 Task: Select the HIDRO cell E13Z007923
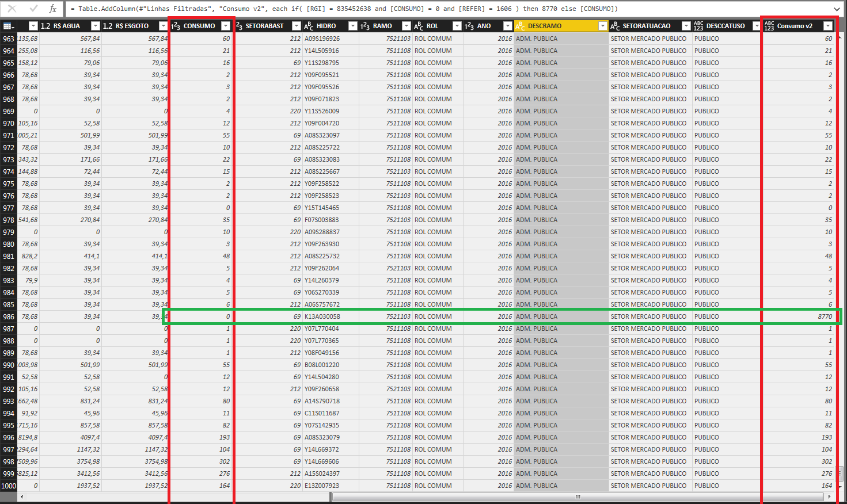coord(331,486)
